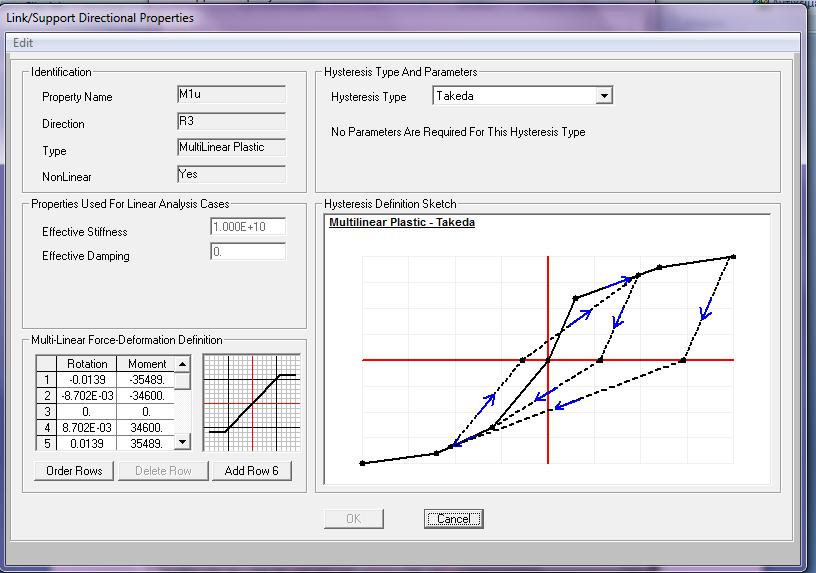Click the No Parameters Are Required message
The image size is (816, 573).
click(x=458, y=132)
